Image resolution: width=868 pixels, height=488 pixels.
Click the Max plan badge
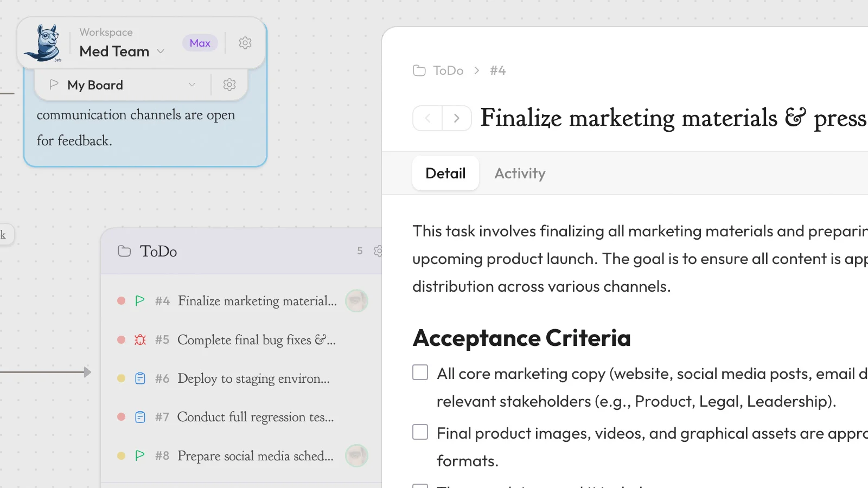(x=200, y=43)
